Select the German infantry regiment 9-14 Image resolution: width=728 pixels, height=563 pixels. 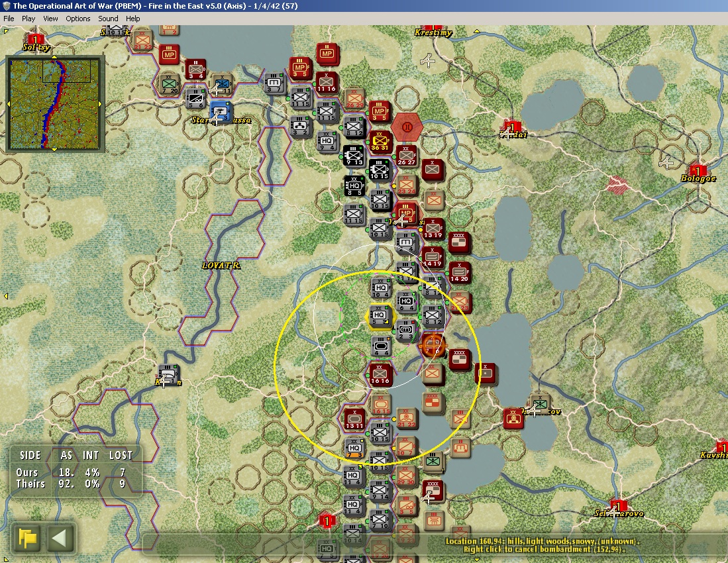click(380, 491)
